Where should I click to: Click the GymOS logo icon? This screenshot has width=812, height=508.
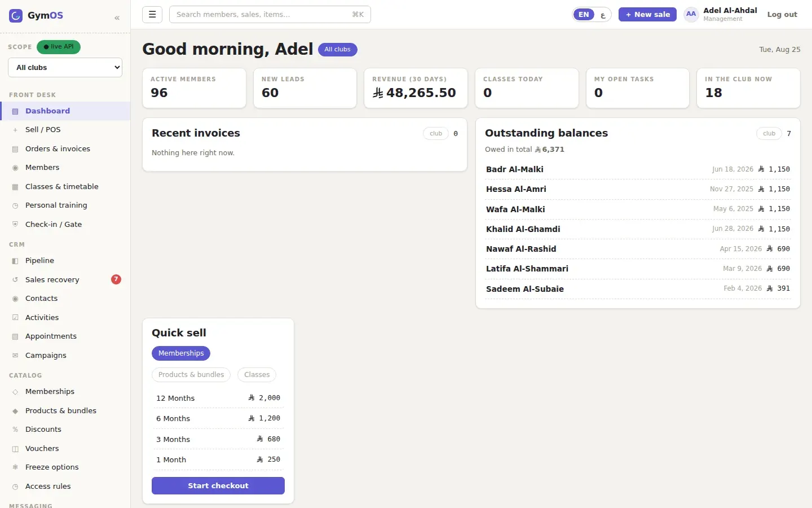point(16,15)
